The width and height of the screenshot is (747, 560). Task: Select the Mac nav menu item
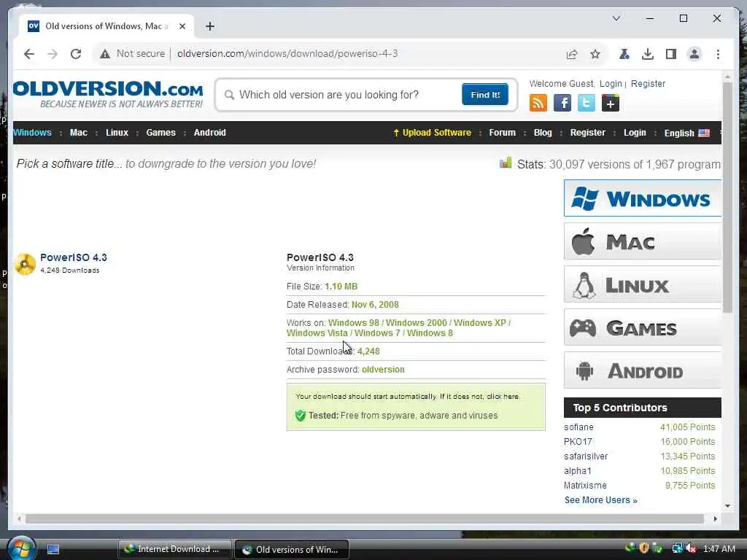79,133
